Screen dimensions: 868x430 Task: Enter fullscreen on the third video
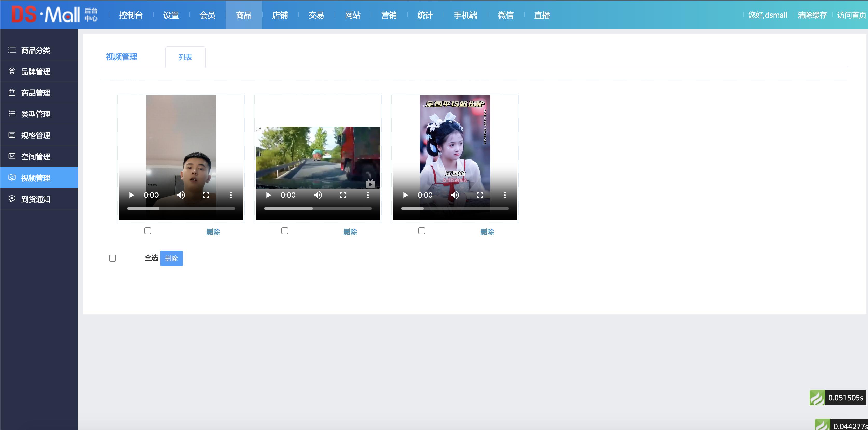[x=480, y=195]
